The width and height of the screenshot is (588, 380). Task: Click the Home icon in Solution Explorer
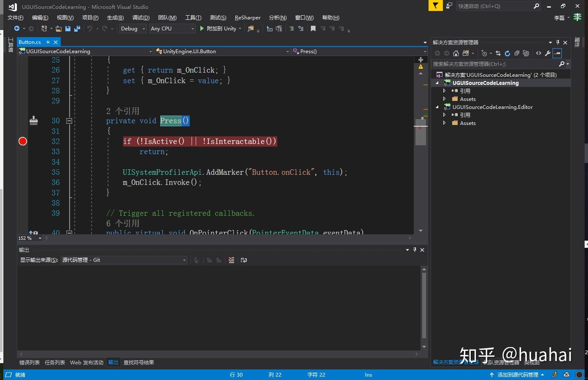pos(456,53)
